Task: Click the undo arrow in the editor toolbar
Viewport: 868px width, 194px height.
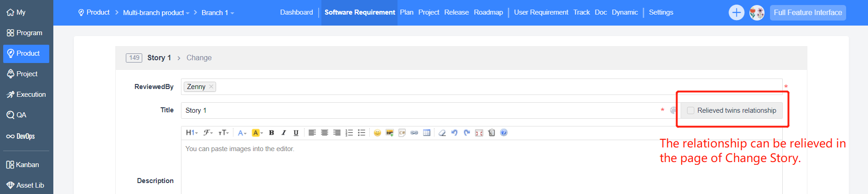Action: [x=454, y=133]
